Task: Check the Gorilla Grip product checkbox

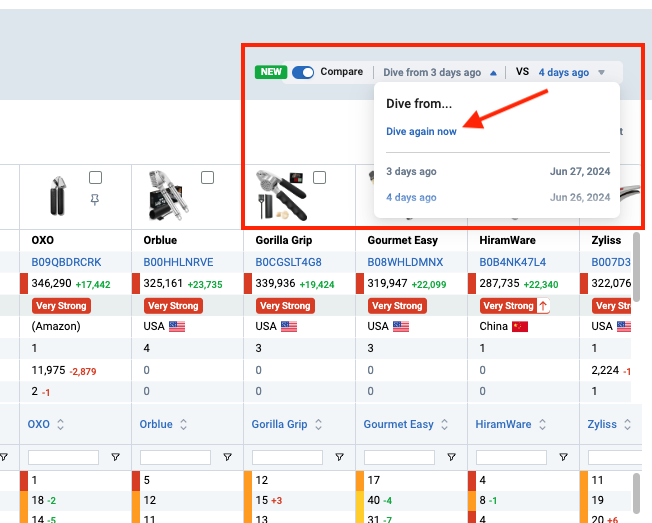Action: tap(319, 178)
